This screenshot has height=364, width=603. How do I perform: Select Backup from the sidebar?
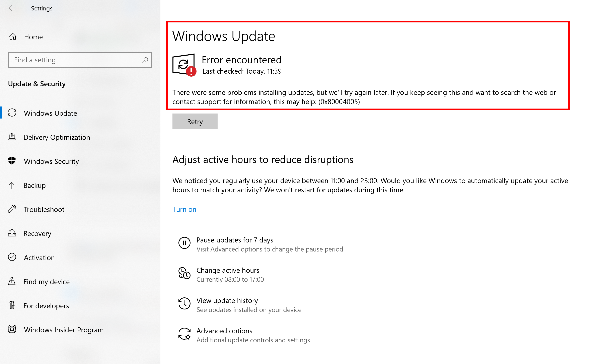[x=34, y=185]
